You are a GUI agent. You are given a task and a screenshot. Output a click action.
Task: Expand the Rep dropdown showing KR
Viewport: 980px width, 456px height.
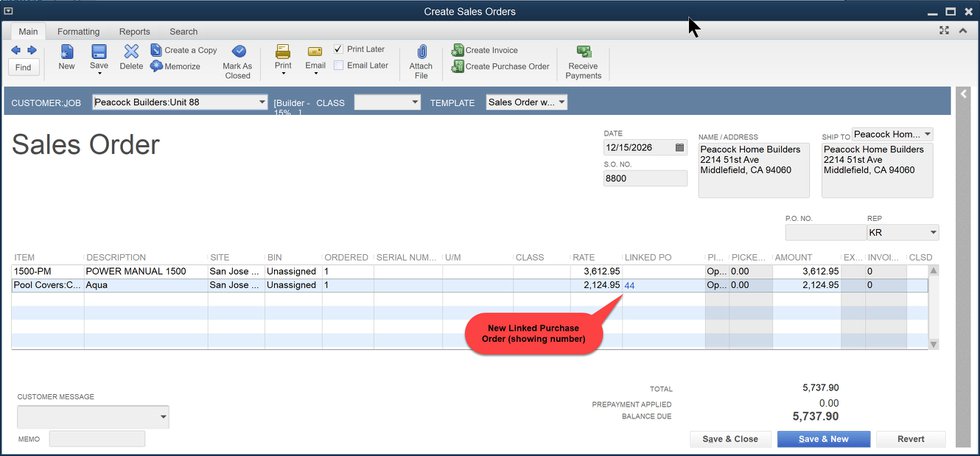tap(933, 232)
